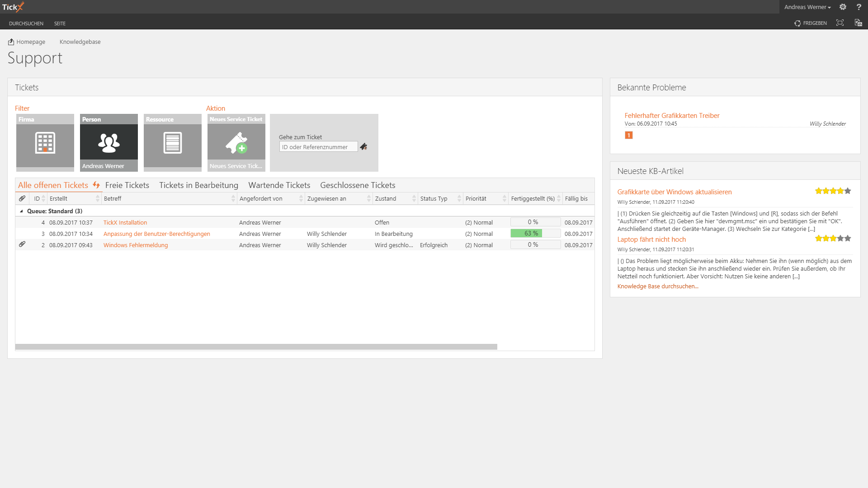The image size is (868, 488).
Task: Sort by Fertiggestellt (%) column header
Action: click(x=535, y=198)
